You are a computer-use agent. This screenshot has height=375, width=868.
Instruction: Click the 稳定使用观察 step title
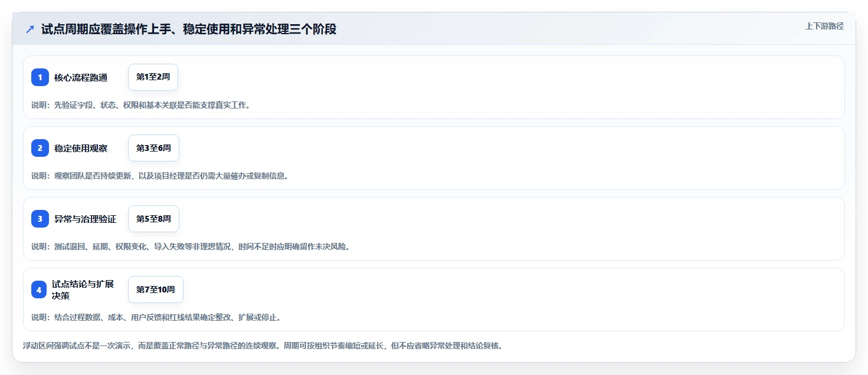click(x=81, y=148)
